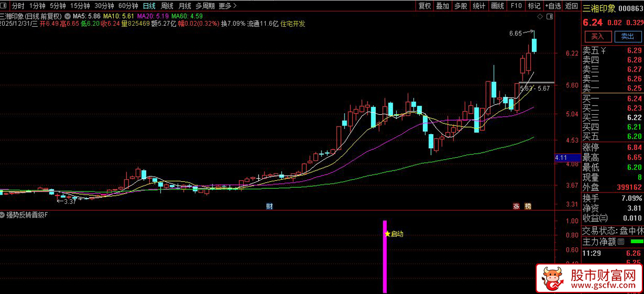The image size is (644, 294).
Task: Click the indicator settings icon beside 强势反转晋级F
Action: tap(3, 215)
